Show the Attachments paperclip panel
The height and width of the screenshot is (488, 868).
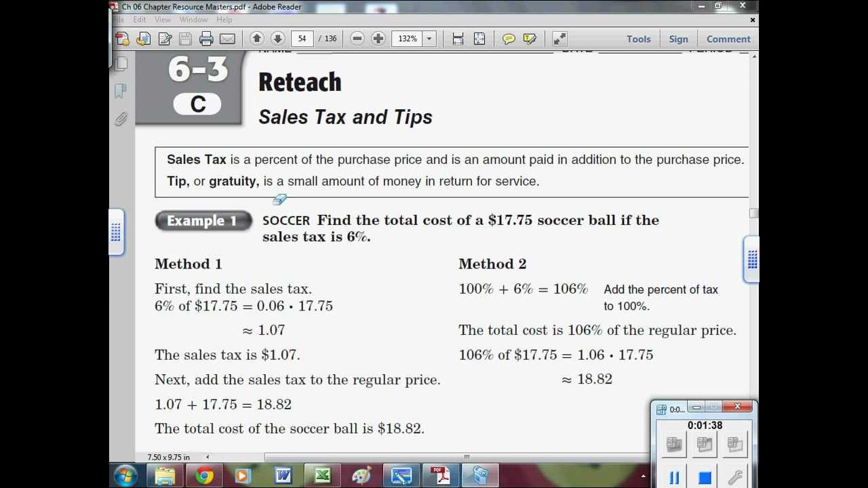[x=121, y=119]
